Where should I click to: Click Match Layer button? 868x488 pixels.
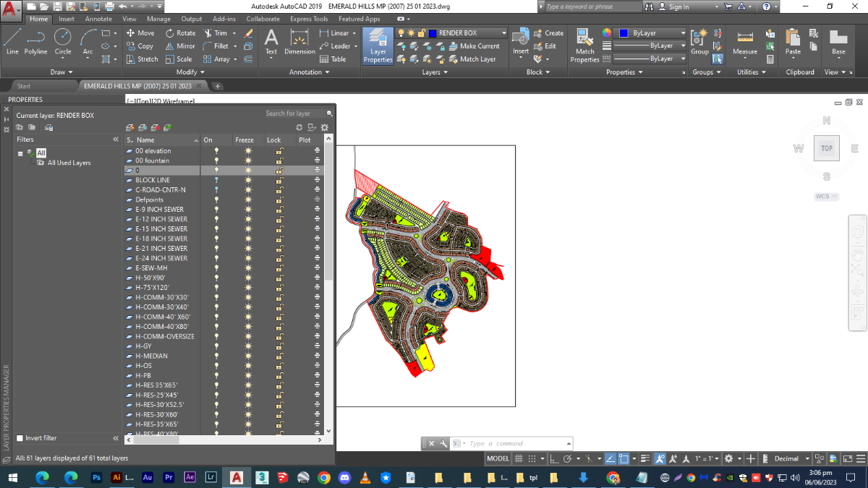(x=477, y=59)
